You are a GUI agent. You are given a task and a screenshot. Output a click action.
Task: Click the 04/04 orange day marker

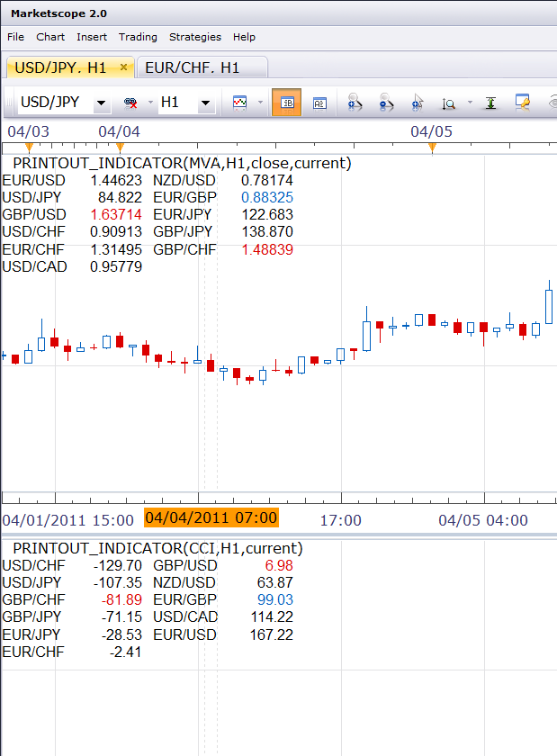(120, 148)
